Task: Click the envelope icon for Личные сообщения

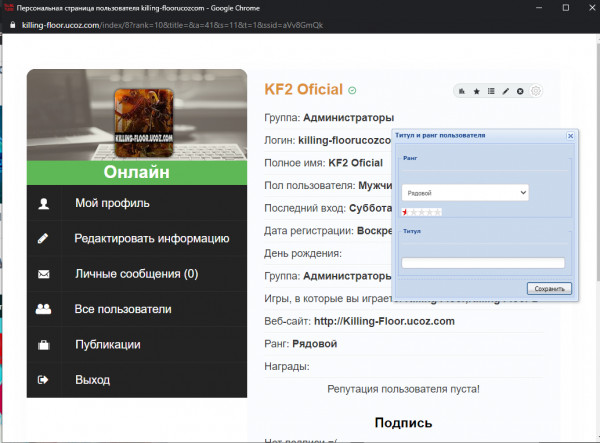Action: pyautogui.click(x=44, y=274)
